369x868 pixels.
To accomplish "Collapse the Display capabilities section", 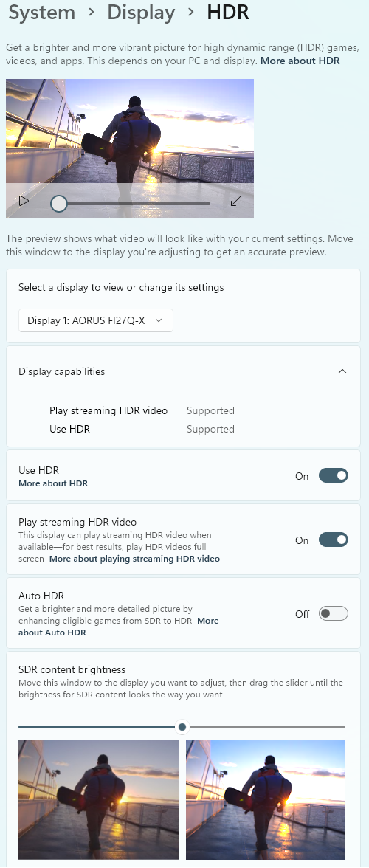I will [342, 371].
